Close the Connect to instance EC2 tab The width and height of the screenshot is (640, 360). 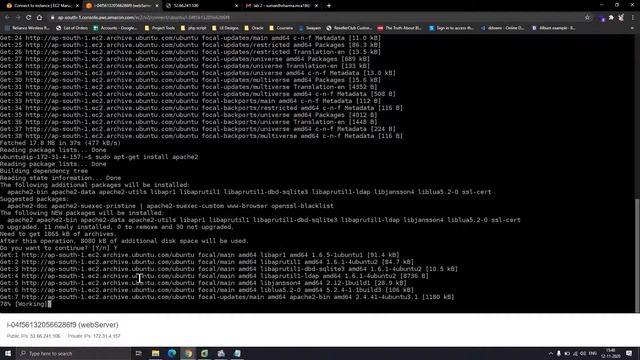[x=77, y=6]
